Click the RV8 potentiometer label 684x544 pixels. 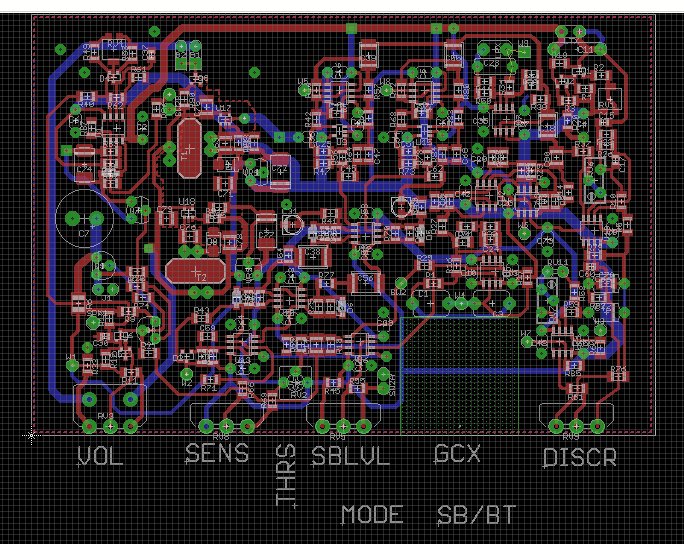[221, 436]
